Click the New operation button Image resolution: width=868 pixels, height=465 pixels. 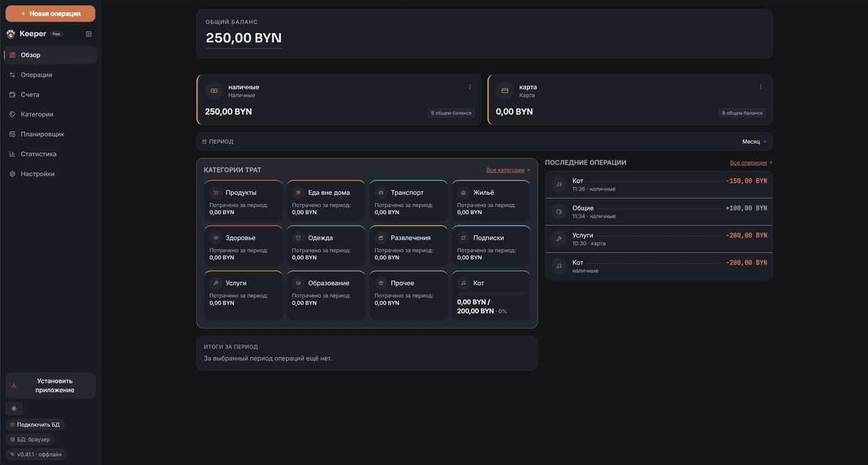pyautogui.click(x=50, y=14)
